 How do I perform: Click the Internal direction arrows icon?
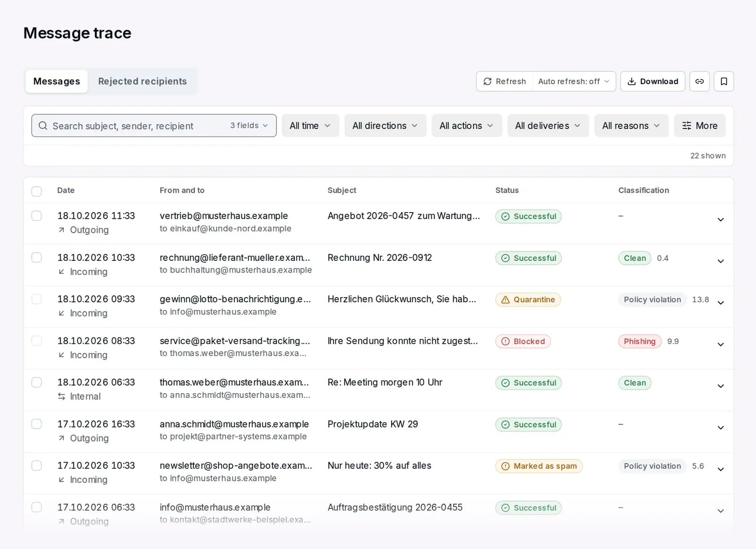[61, 396]
